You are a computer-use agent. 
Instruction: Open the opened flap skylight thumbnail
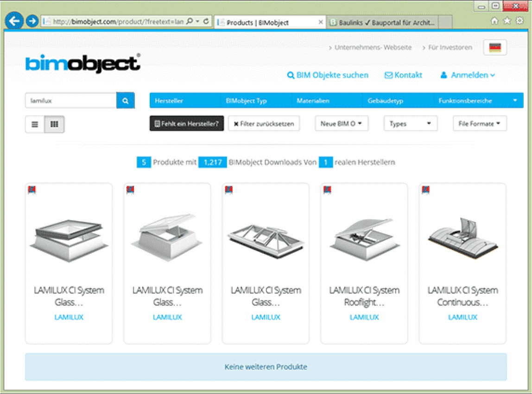167,237
